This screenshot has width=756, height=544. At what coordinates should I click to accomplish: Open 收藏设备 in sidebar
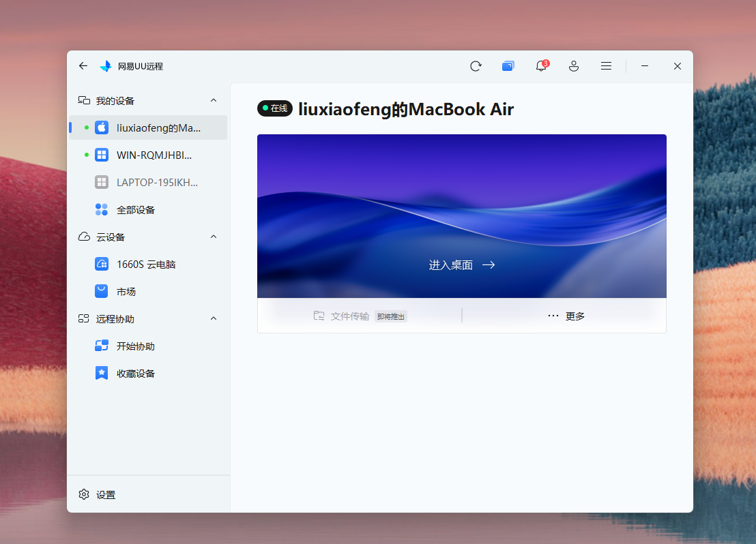[x=148, y=374]
